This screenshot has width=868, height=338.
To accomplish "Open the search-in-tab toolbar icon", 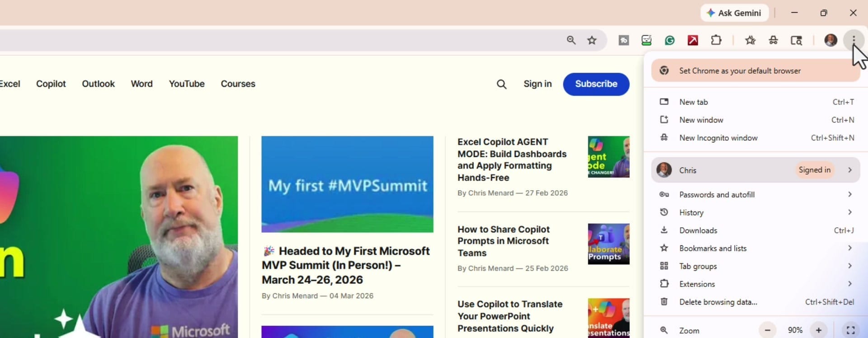I will (796, 40).
